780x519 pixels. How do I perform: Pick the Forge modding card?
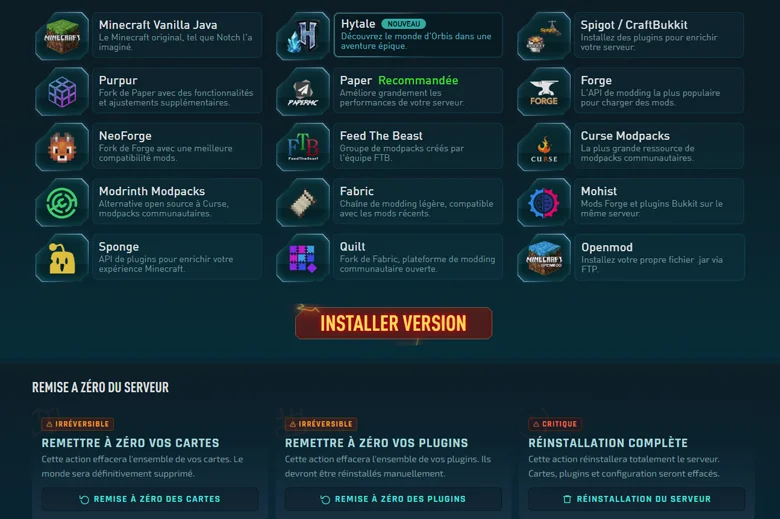coord(659,91)
